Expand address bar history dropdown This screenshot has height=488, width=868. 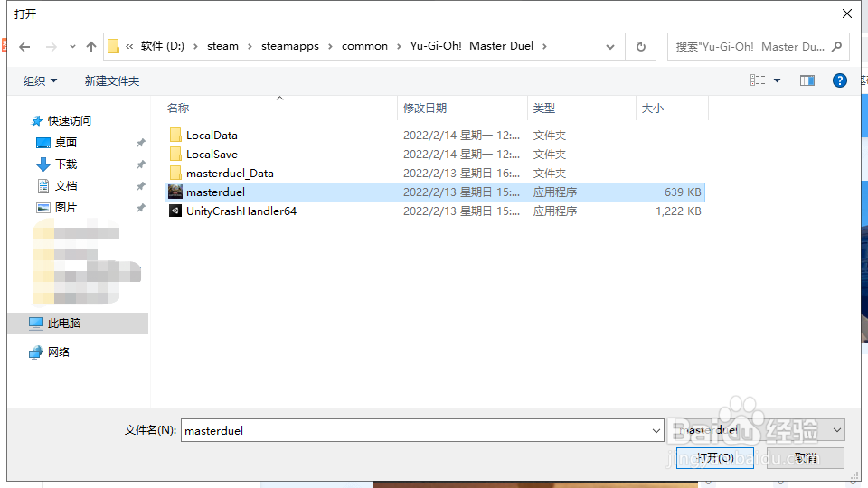click(610, 47)
